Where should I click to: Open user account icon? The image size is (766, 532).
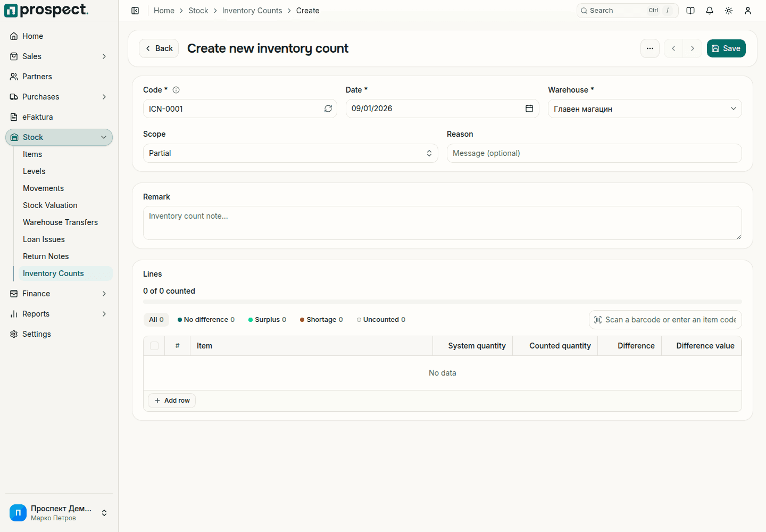[748, 11]
